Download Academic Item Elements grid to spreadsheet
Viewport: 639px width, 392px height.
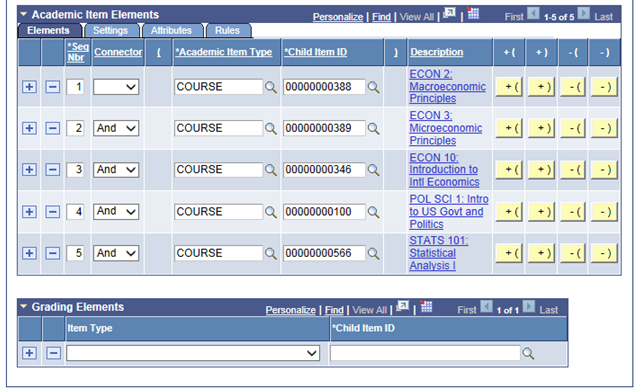[473, 13]
